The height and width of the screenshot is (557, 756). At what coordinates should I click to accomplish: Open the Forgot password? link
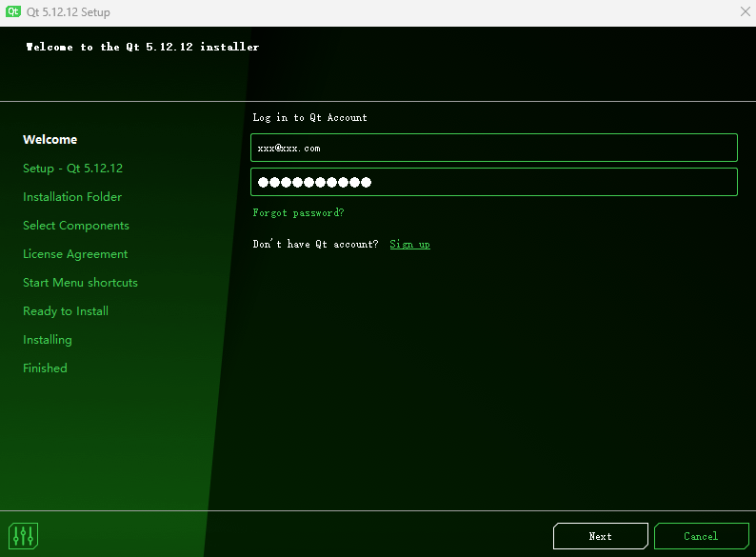(x=298, y=212)
